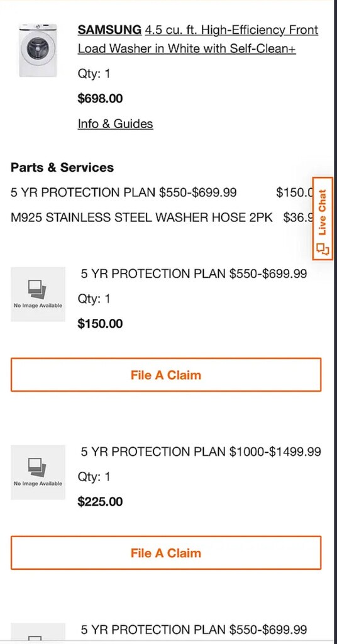Click the bottom 5 YR PROTECTION PLAN $550-$699.99 title
The image size is (337, 644).
(194, 629)
